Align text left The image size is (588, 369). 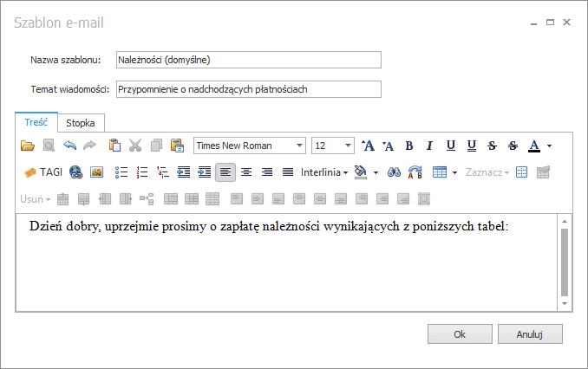coord(225,172)
